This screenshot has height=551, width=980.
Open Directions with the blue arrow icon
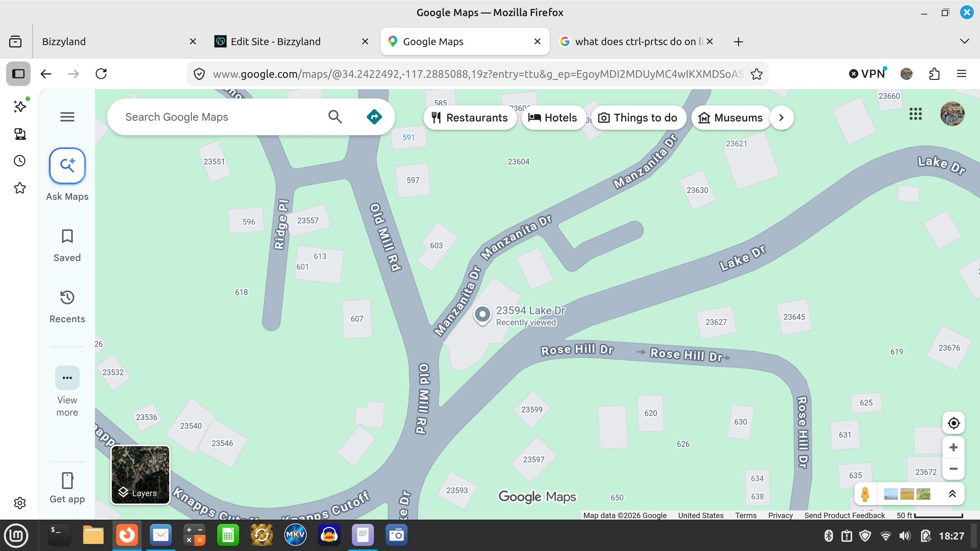point(374,117)
